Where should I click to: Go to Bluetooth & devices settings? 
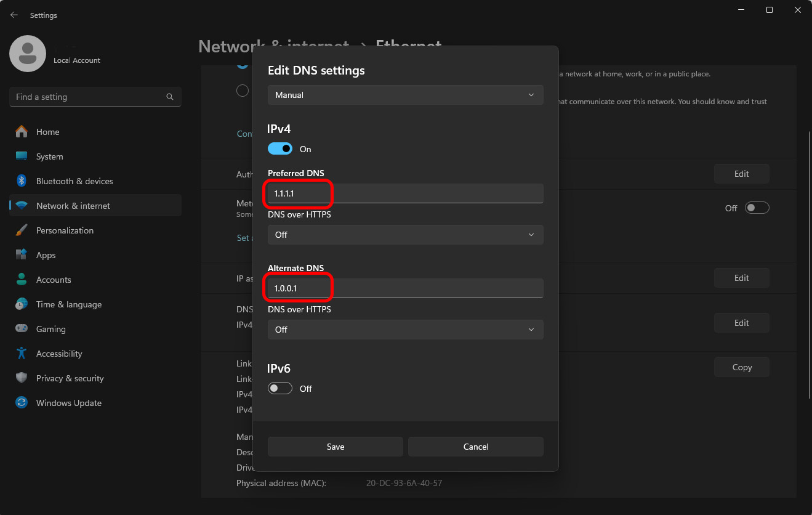coord(95,181)
